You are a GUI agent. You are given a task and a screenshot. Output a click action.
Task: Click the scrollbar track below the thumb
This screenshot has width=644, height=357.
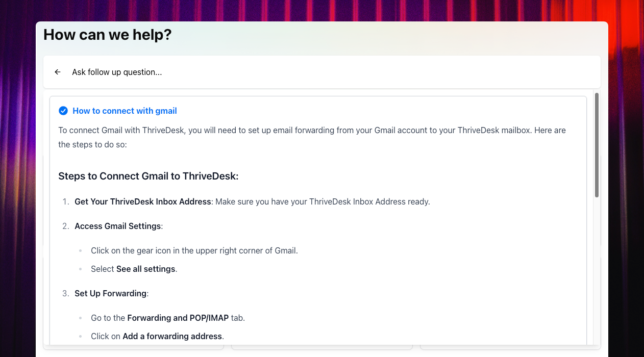[597, 270]
